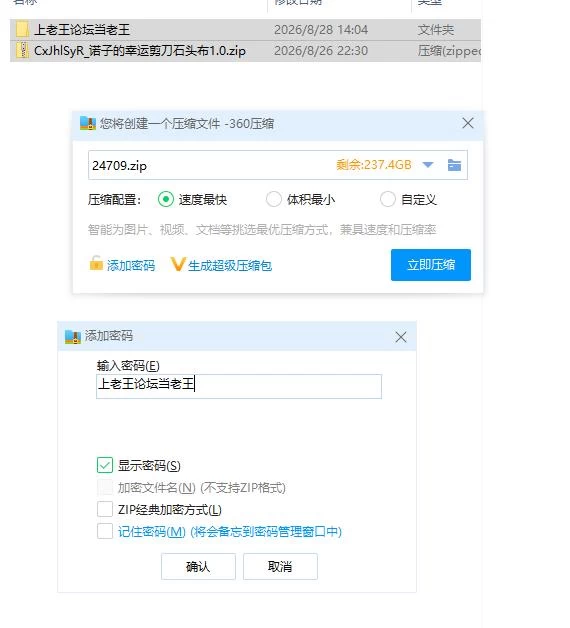Viewport: 570px width, 628px height.
Task: Close the 添加密码 dialog
Action: coord(401,337)
